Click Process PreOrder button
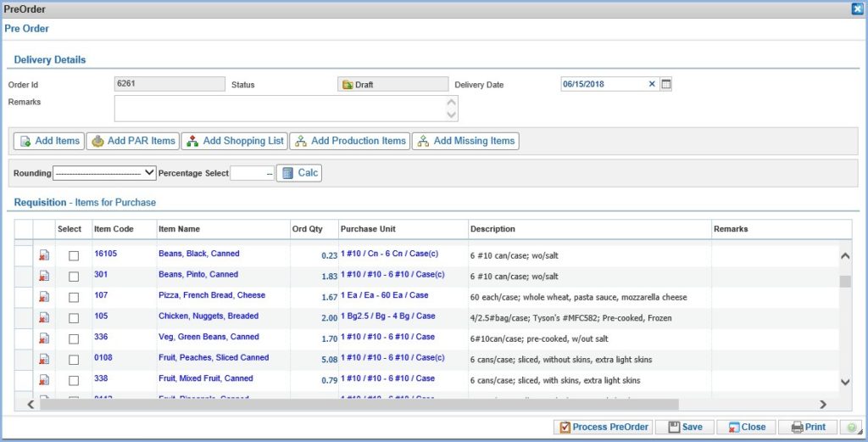 (604, 427)
